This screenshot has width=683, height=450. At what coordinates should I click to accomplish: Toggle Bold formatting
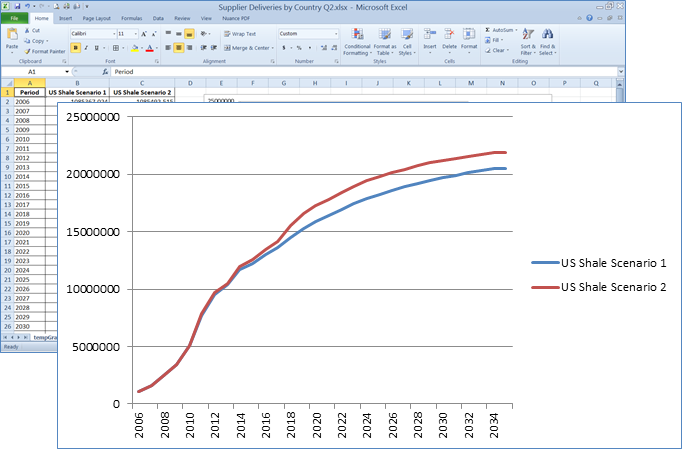75,48
